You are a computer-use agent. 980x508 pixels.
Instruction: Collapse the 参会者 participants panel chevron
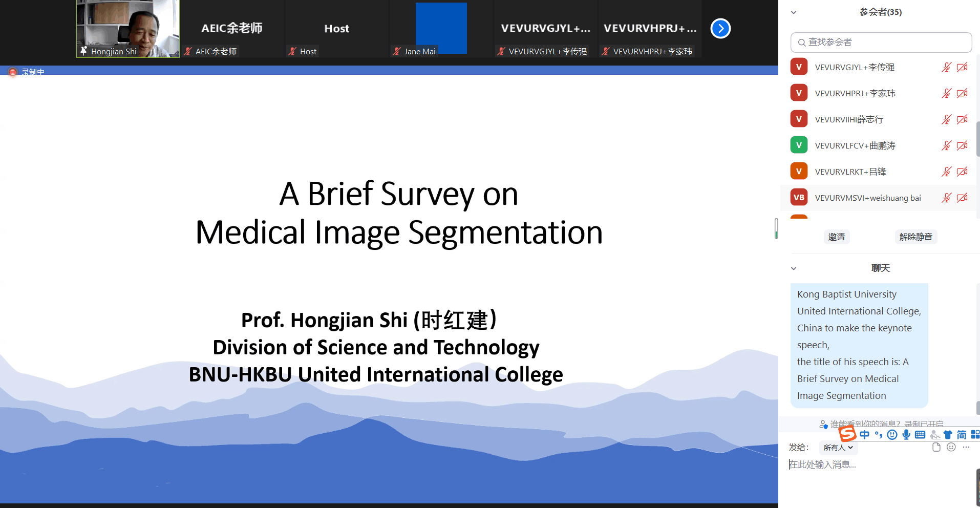[794, 12]
